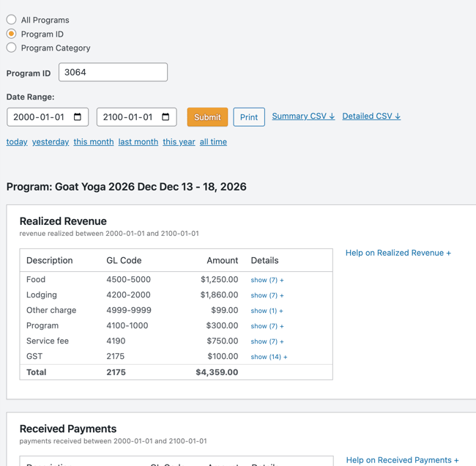The image size is (476, 466).
Task: Show GST details with 14 entries
Action: pos(269,357)
